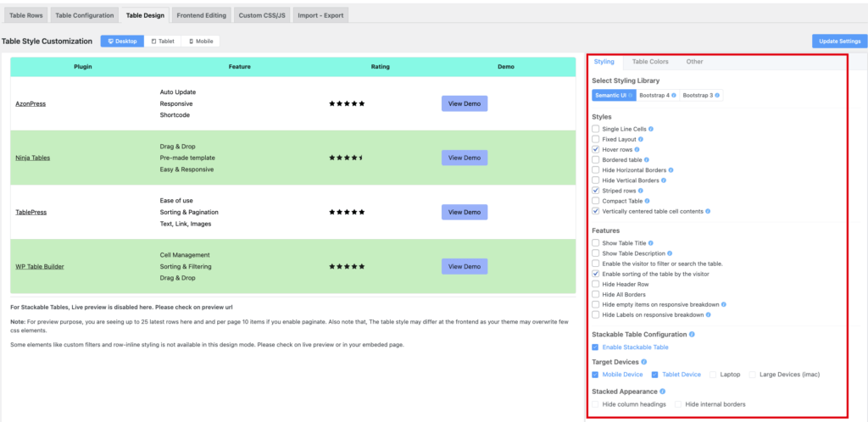868x422 pixels.
Task: Click AzonPress five-star rating
Action: tap(347, 103)
